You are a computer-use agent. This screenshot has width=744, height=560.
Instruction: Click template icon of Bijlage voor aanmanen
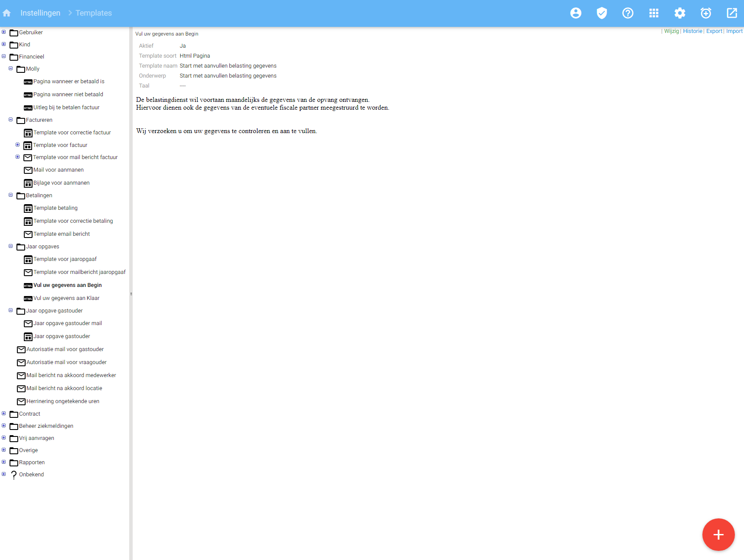pos(28,183)
